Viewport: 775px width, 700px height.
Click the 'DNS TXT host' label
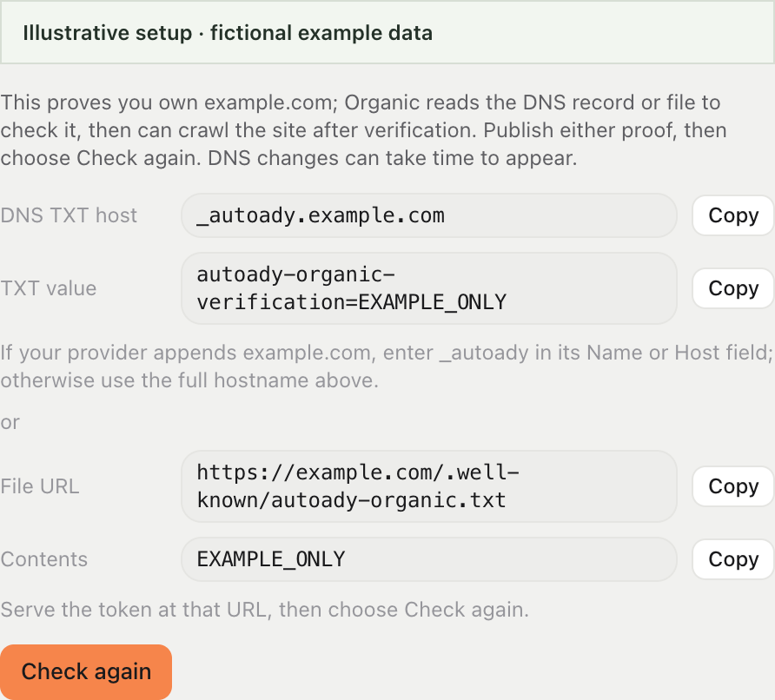pyautogui.click(x=69, y=215)
